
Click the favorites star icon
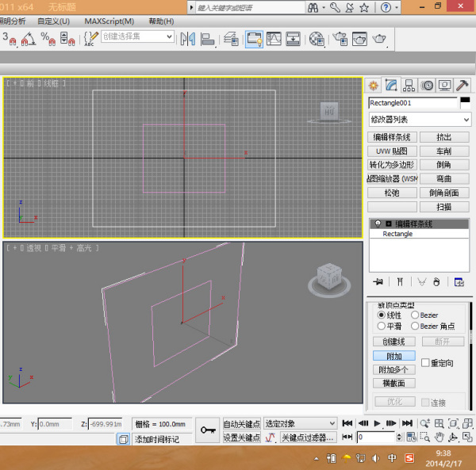click(364, 8)
